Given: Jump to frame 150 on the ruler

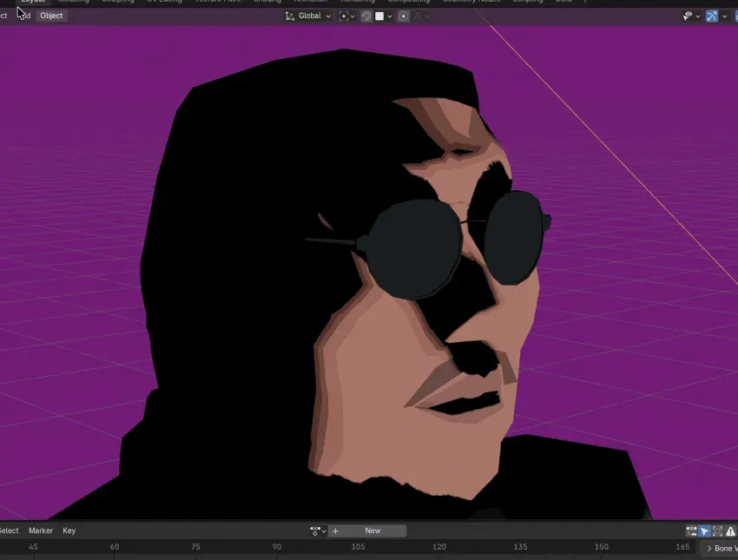Looking at the screenshot, I should [x=602, y=547].
